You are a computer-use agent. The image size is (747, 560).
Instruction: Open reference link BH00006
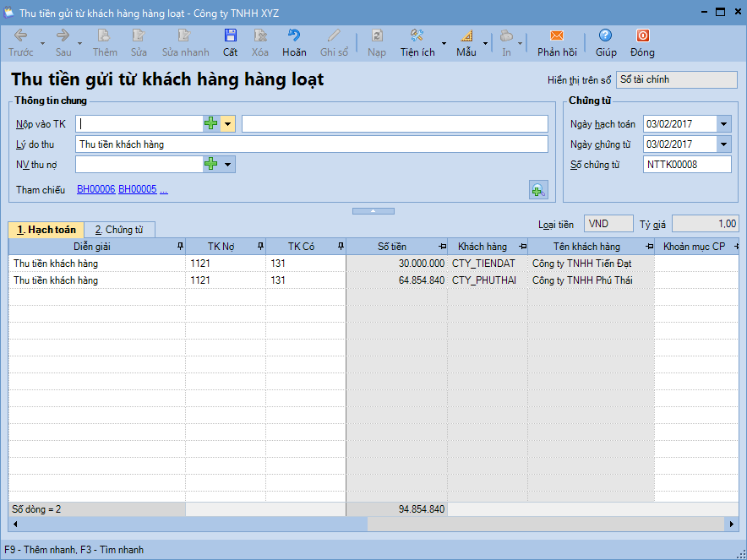click(95, 190)
